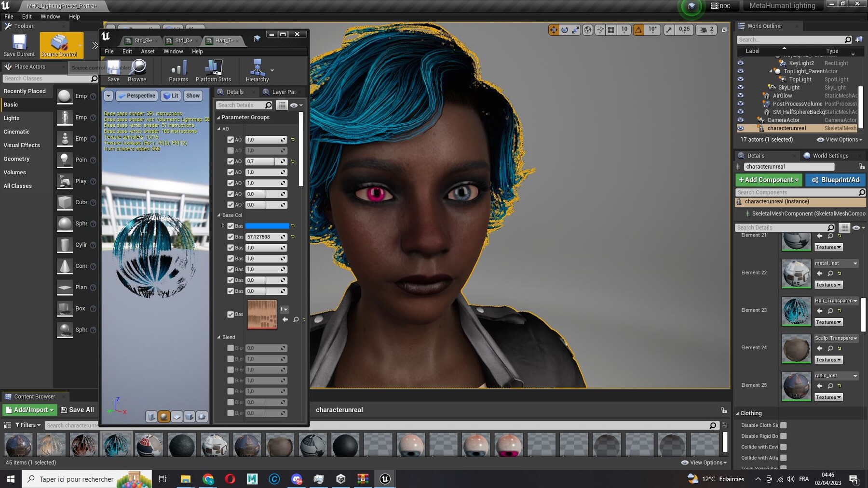Viewport: 868px width, 488px height.
Task: Open Chrome from Windows taskbar
Action: tap(208, 479)
